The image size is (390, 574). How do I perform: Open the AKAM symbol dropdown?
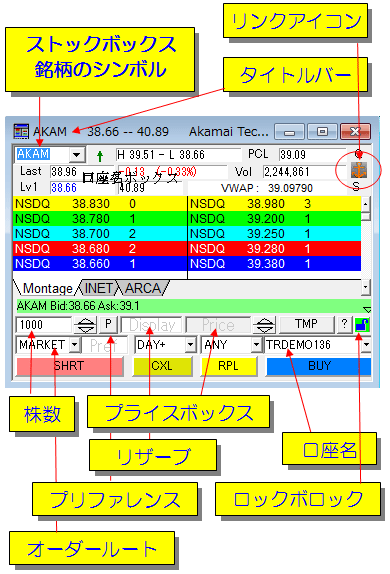[77, 155]
